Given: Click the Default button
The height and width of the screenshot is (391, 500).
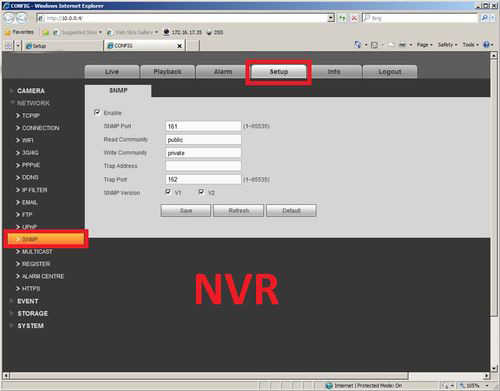Looking at the screenshot, I should pyautogui.click(x=291, y=211).
